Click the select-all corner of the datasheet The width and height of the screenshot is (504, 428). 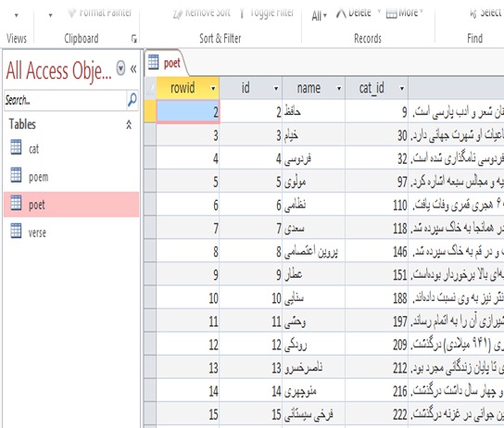point(150,88)
